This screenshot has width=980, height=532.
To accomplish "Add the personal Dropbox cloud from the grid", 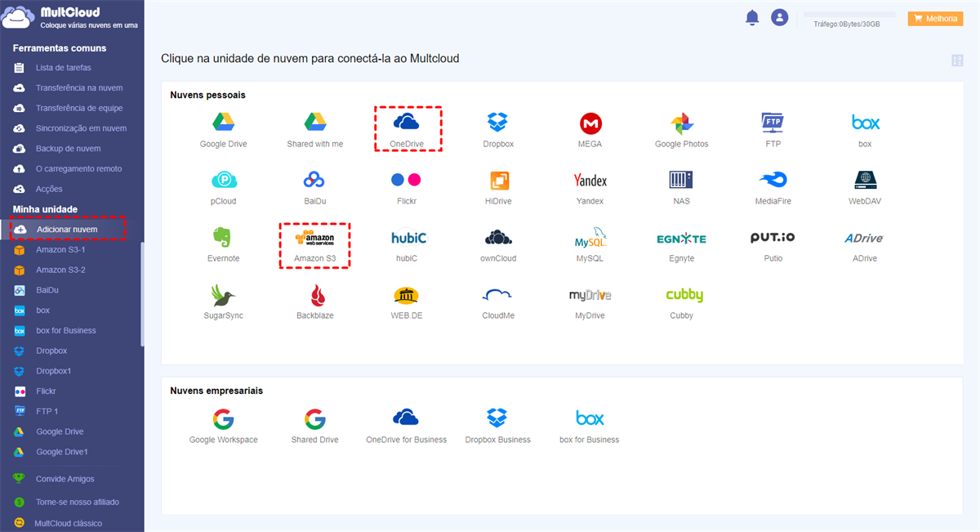I will (498, 130).
